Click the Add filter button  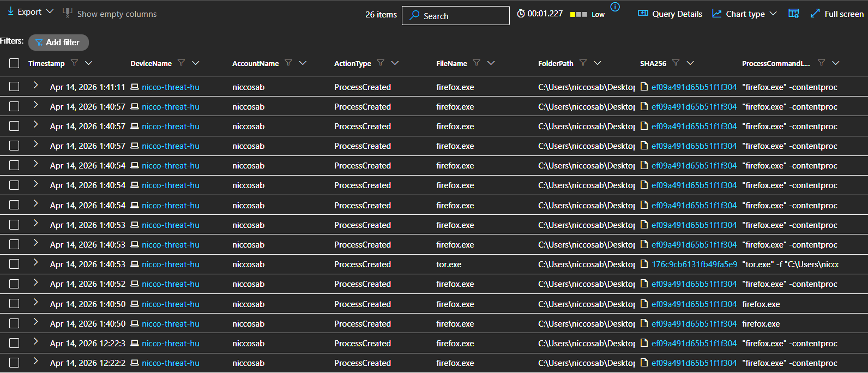coord(58,42)
